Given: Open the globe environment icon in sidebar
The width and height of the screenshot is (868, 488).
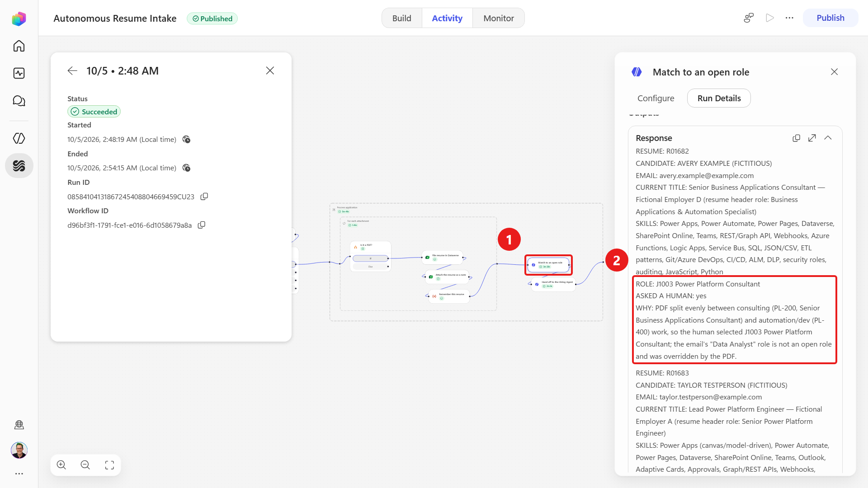Looking at the screenshot, I should 19,425.
